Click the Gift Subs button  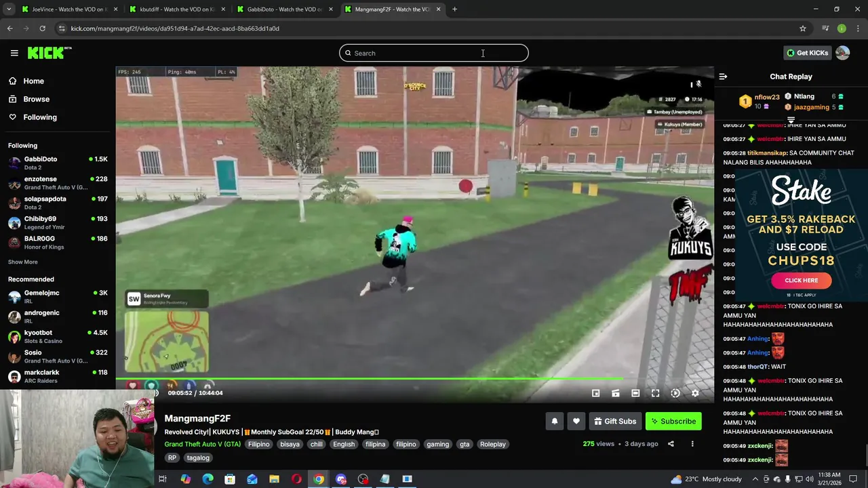[615, 422]
